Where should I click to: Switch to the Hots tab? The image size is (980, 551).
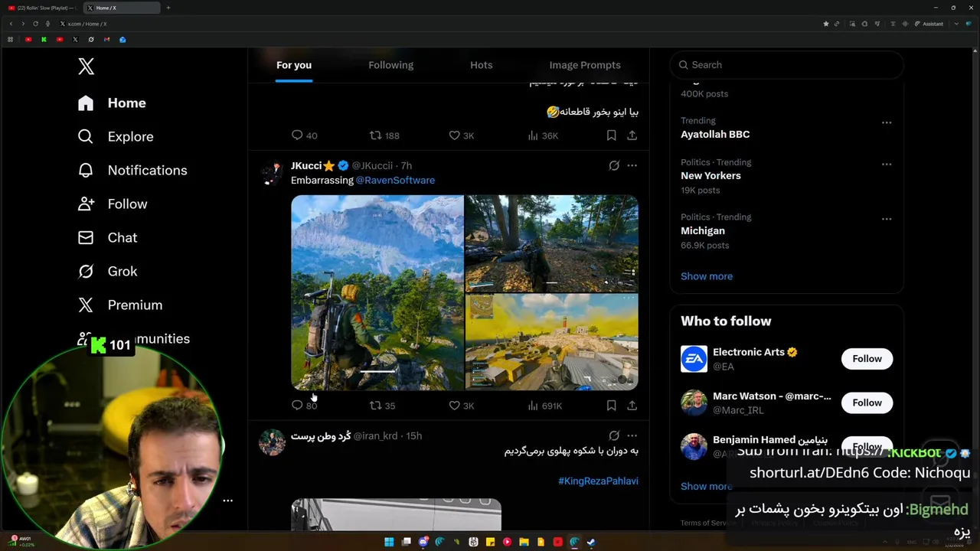pyautogui.click(x=482, y=65)
